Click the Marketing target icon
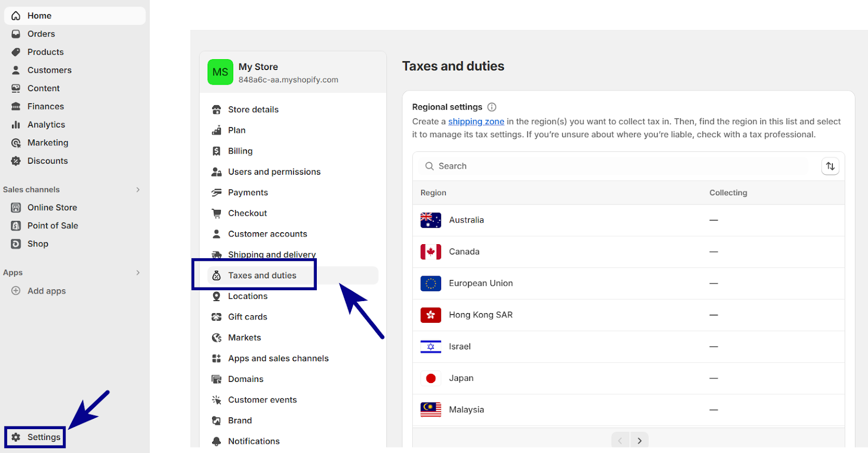The height and width of the screenshot is (453, 868). (16, 143)
